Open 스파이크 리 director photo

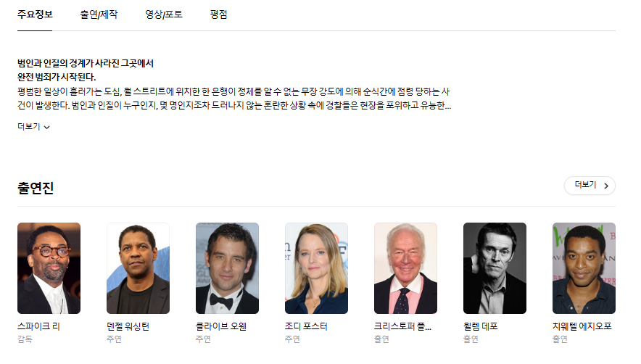point(49,268)
